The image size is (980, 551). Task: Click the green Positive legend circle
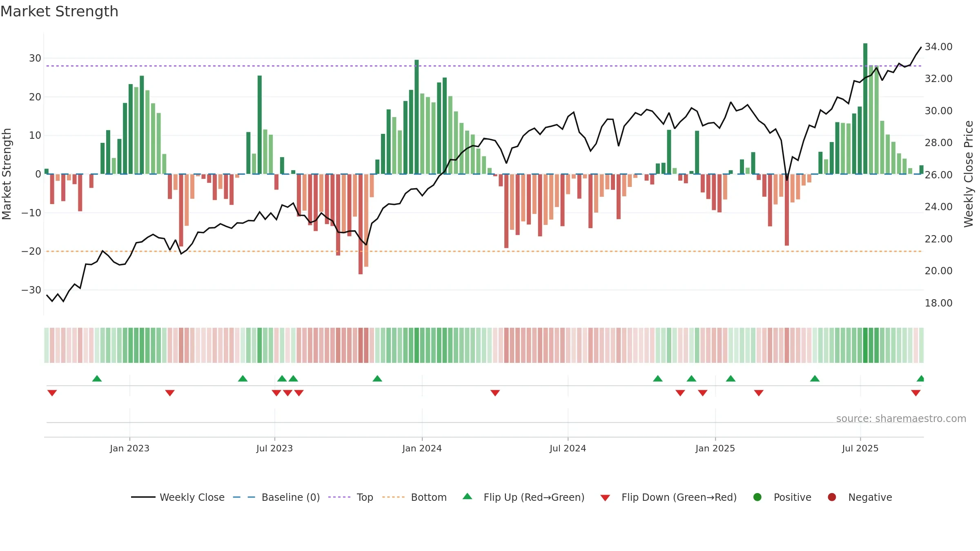757,497
